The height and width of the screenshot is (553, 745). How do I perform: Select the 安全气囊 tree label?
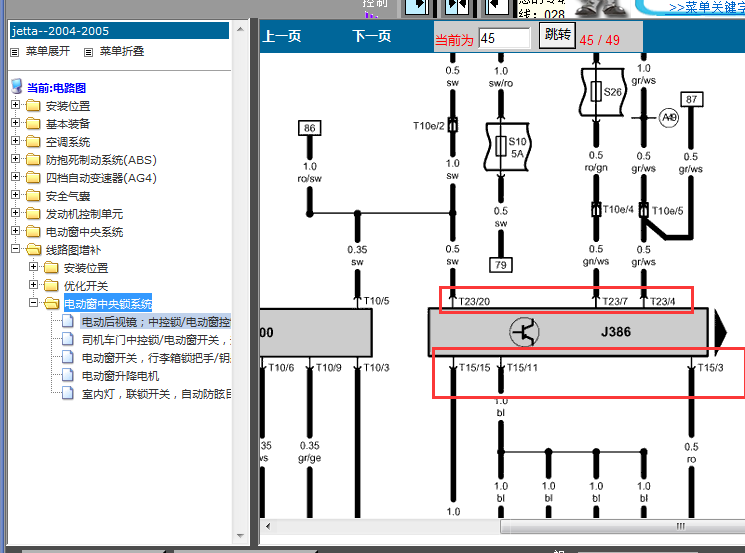tap(67, 196)
